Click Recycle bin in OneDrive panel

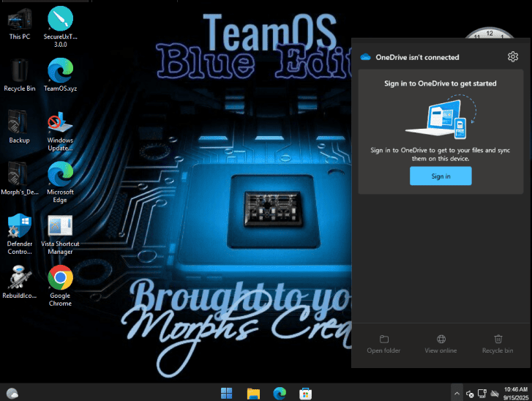(x=498, y=345)
